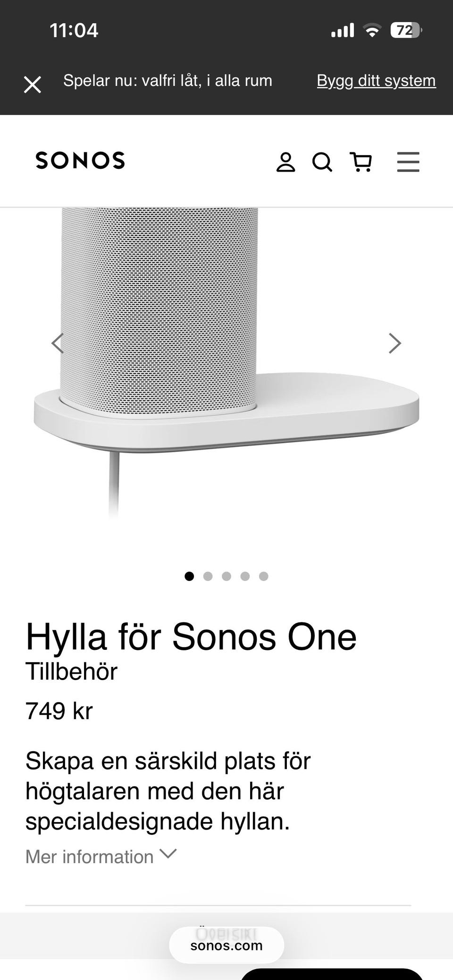Select the third carousel dot

pyautogui.click(x=226, y=576)
